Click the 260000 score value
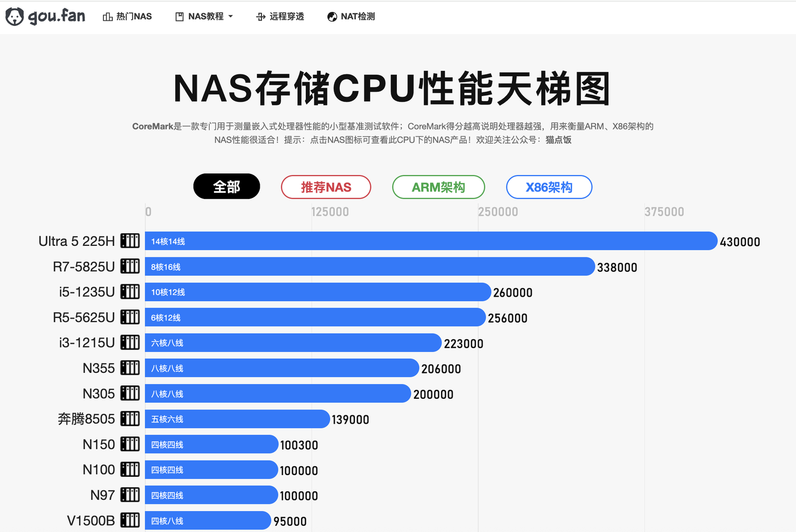Screen dimensions: 796x532 pos(513,293)
